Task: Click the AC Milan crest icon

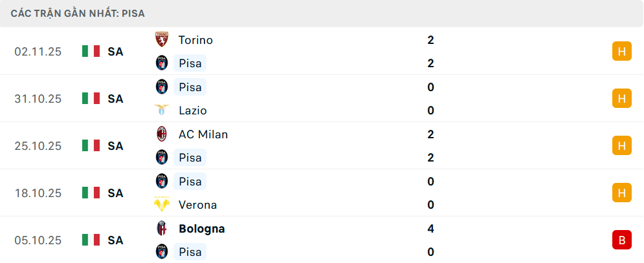Action: [x=161, y=134]
